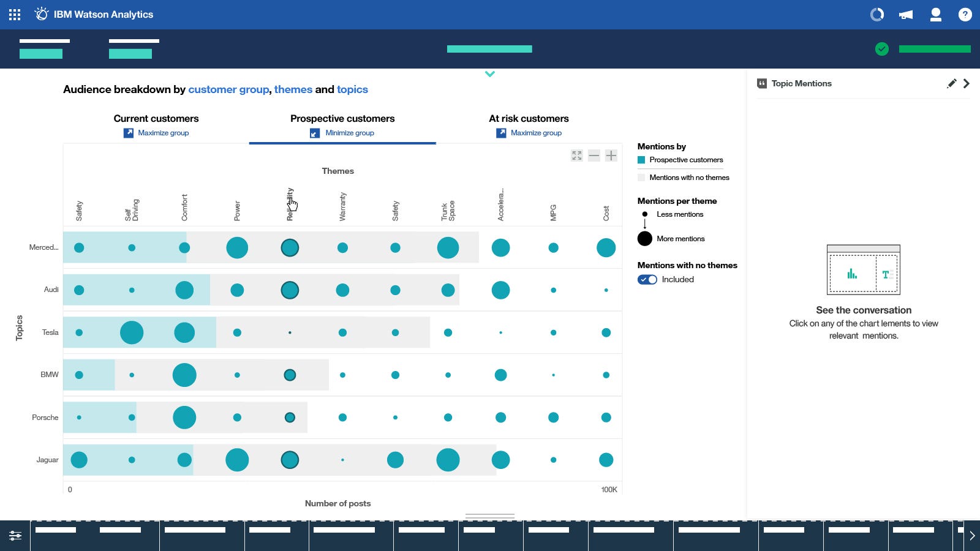Open the app launcher grid icon
Viewport: 980px width, 551px height.
(x=15, y=15)
